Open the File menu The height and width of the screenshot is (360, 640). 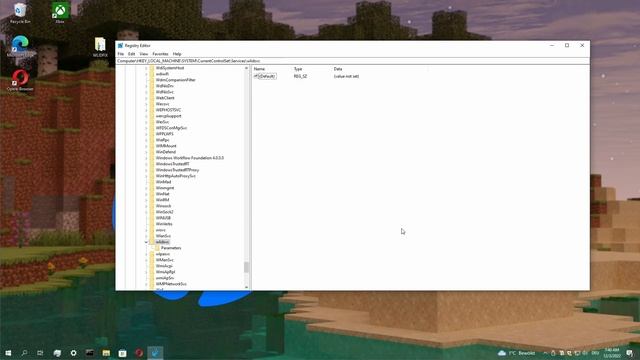click(120, 54)
